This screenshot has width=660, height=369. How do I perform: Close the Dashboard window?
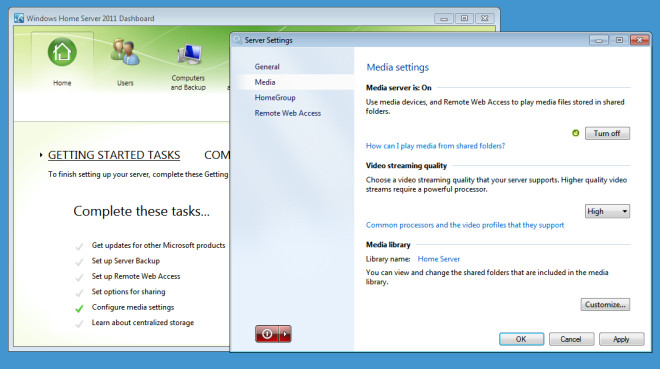point(485,19)
